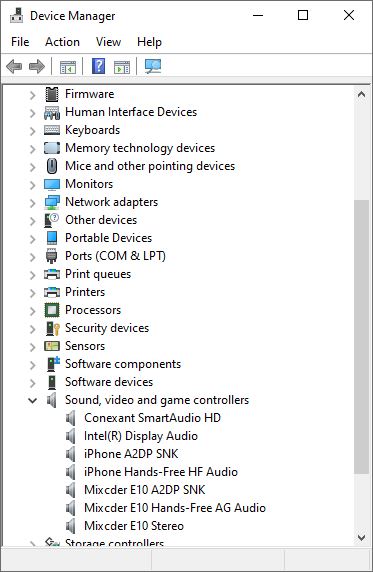Click the Security devices key icon
This screenshot has width=373, height=572.
(x=52, y=328)
